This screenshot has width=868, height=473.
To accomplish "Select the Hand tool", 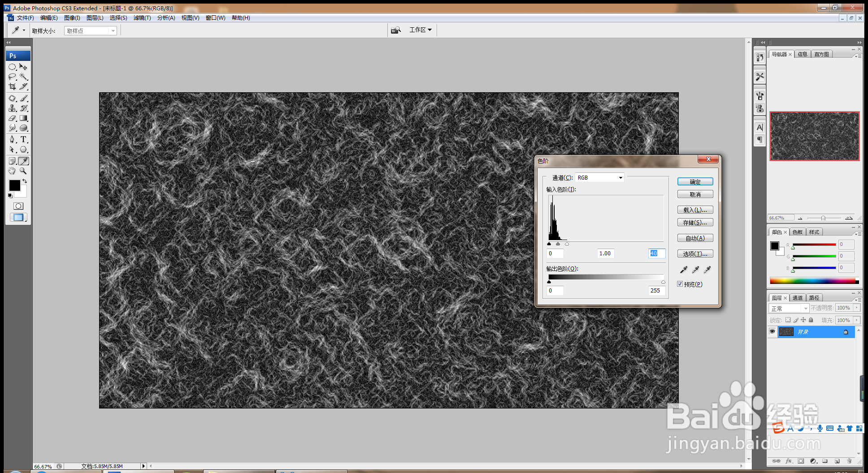I will (x=13, y=171).
